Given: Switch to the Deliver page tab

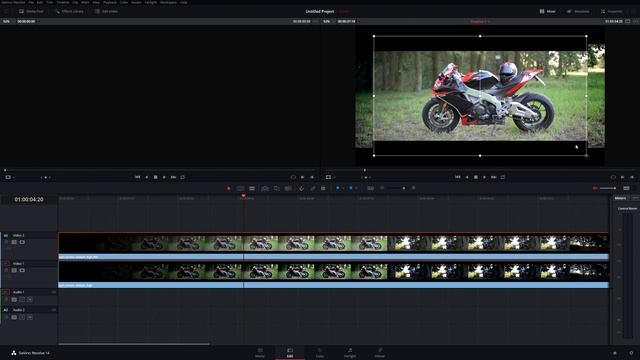Looking at the screenshot, I should pyautogui.click(x=380, y=353).
